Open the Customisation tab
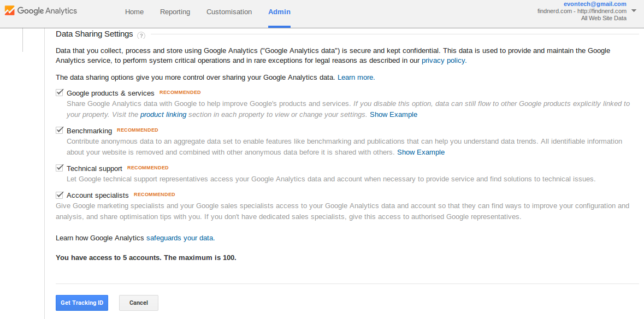The width and height of the screenshot is (644, 319). (229, 12)
